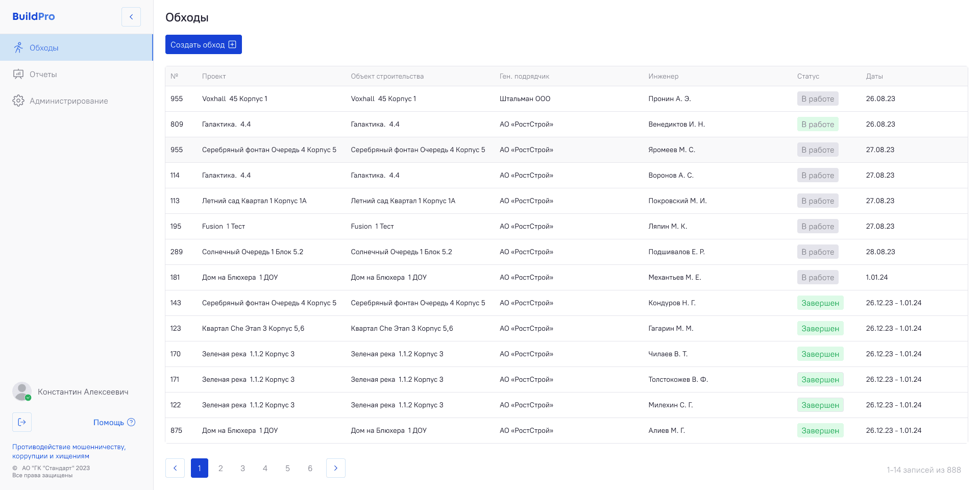Screen dimensions: 980x490
Task: Sort by the Статус column header
Action: click(x=808, y=76)
